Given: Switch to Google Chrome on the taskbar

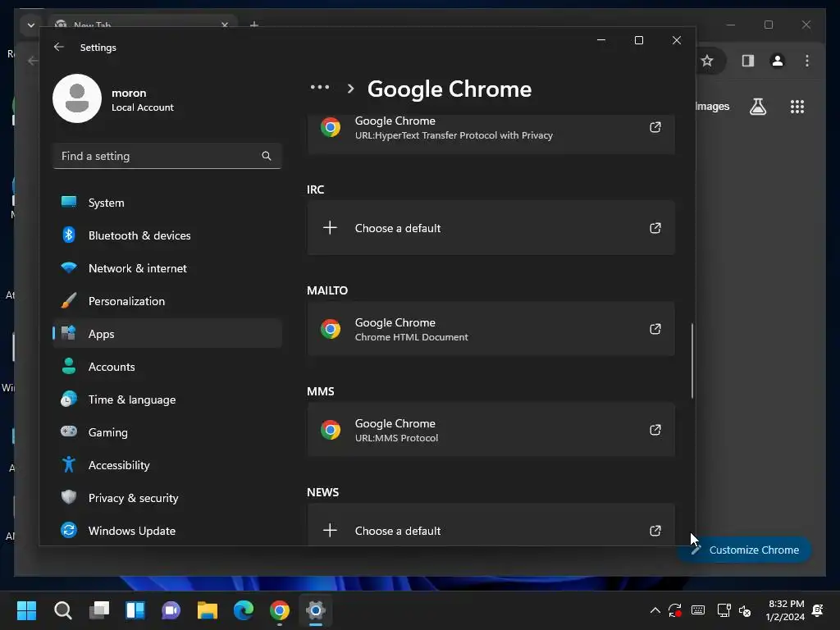Looking at the screenshot, I should (x=280, y=610).
